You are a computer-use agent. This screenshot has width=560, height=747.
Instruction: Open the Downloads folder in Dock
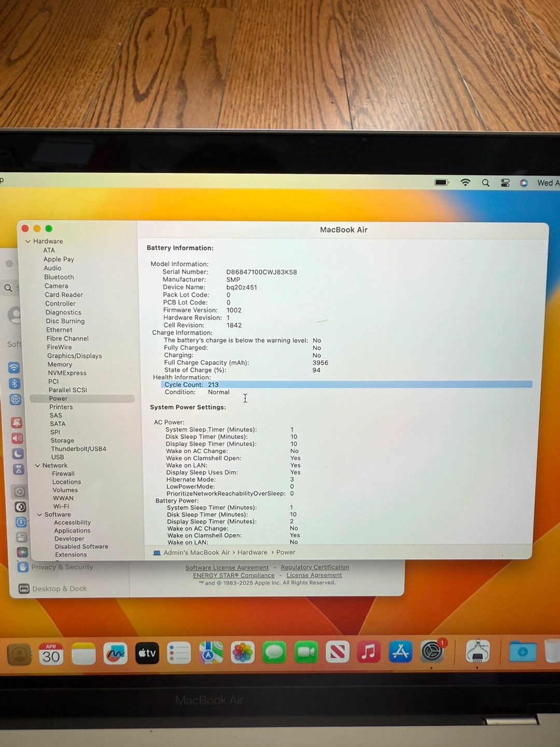pyautogui.click(x=523, y=651)
